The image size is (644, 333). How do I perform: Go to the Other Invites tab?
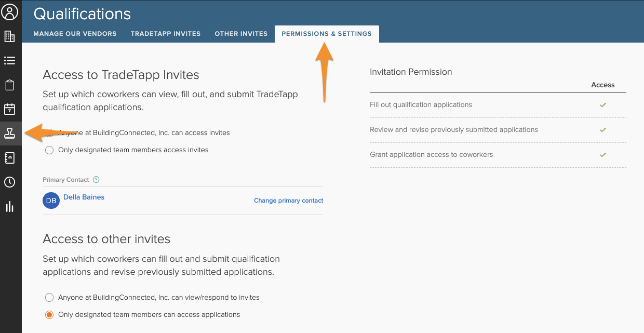241,34
